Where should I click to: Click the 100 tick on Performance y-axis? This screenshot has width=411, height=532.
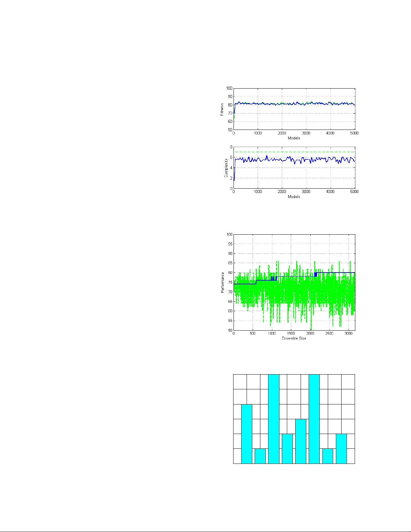point(229,235)
